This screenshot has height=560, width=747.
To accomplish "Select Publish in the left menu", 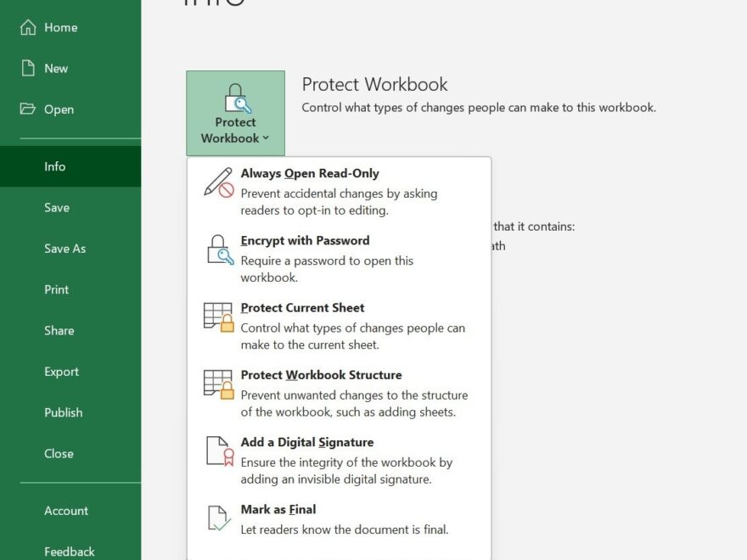I will pos(64,412).
